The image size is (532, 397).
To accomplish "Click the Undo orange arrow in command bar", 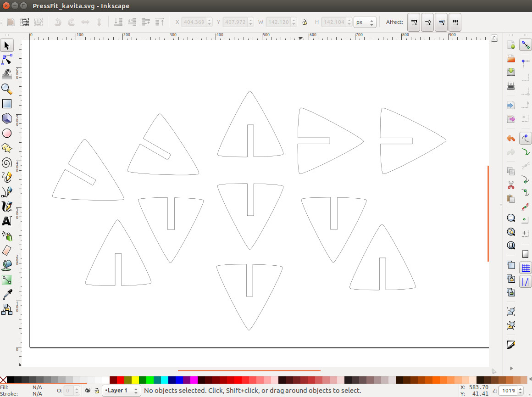I will click(511, 138).
